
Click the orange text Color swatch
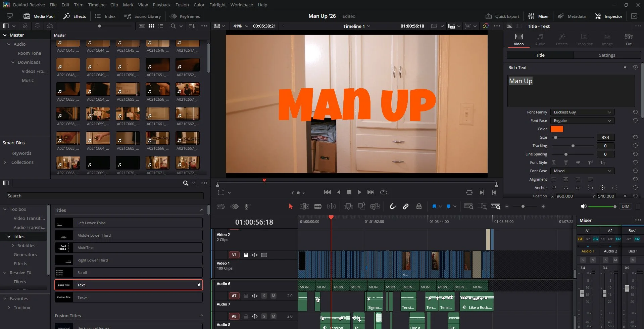click(x=557, y=129)
